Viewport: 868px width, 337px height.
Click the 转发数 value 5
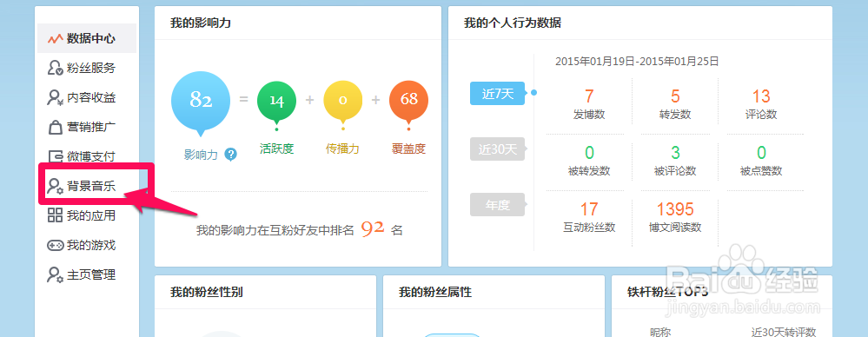coord(675,96)
